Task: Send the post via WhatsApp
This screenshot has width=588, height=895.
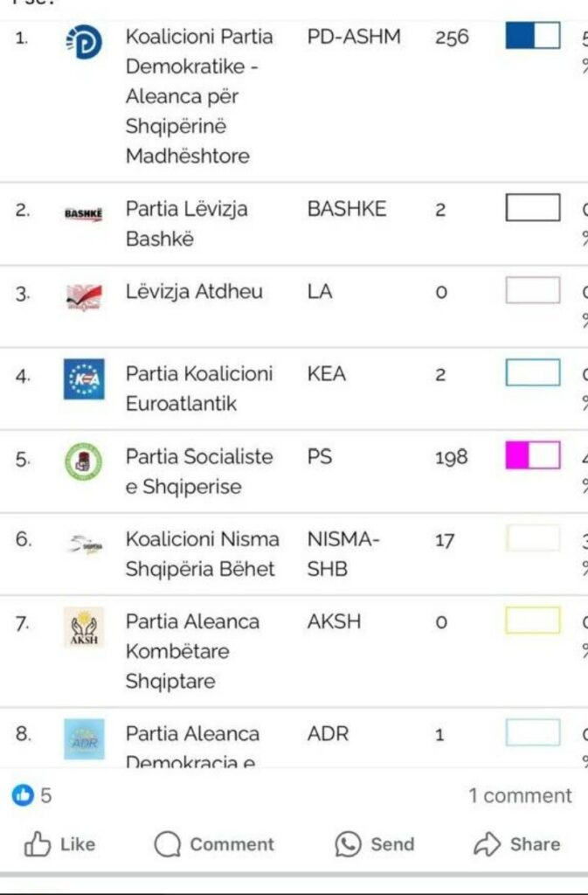Action: click(x=375, y=844)
